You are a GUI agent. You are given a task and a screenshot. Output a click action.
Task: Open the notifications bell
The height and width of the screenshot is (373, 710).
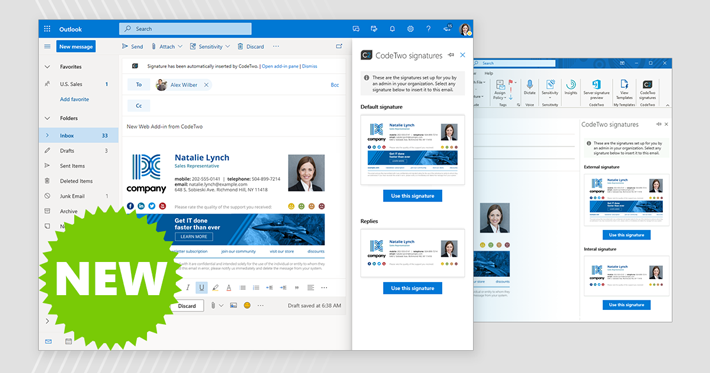(392, 29)
